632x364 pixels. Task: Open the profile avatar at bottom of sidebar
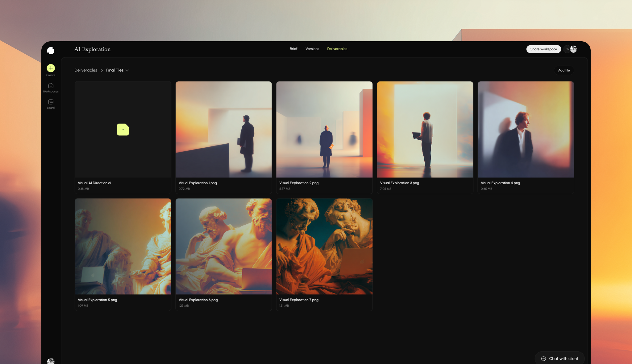(50, 361)
